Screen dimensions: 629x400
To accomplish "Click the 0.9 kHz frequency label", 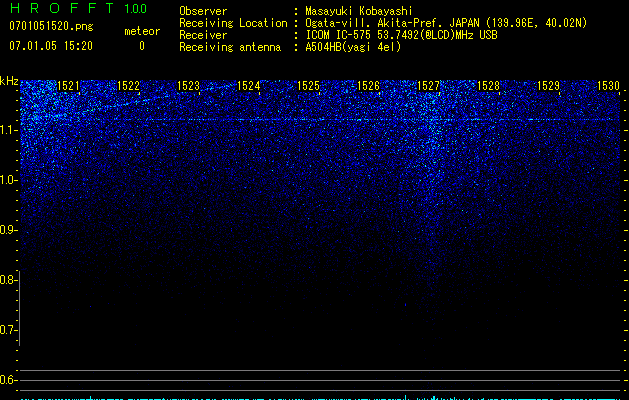I will (8, 230).
